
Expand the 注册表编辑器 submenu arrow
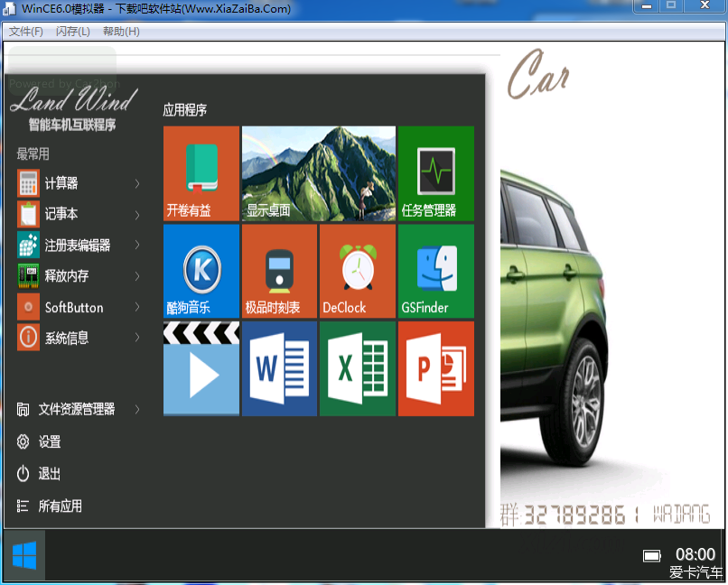coord(137,245)
